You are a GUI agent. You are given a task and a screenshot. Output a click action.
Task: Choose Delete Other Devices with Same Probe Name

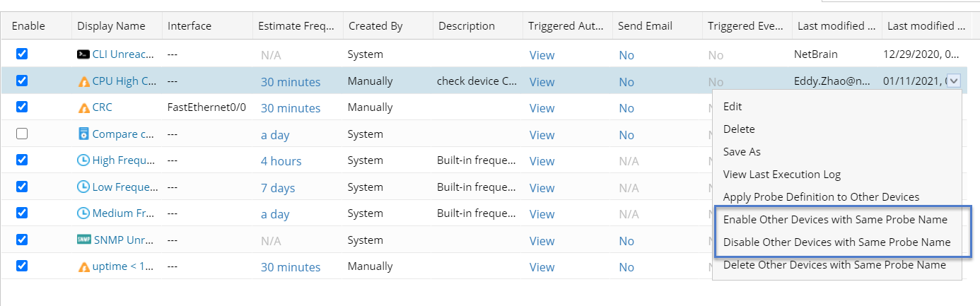coord(834,265)
